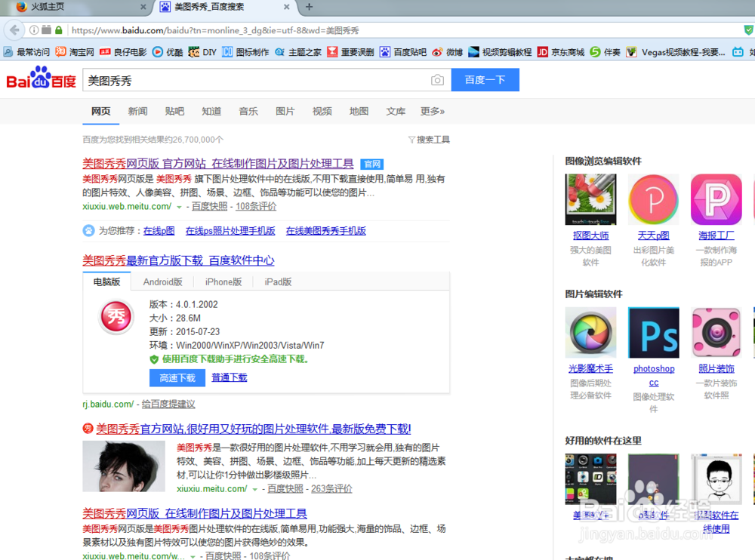Expand dropdown arrow next to xiuxiu.meitu.com/
This screenshot has height=560, width=755.
pos(254,489)
